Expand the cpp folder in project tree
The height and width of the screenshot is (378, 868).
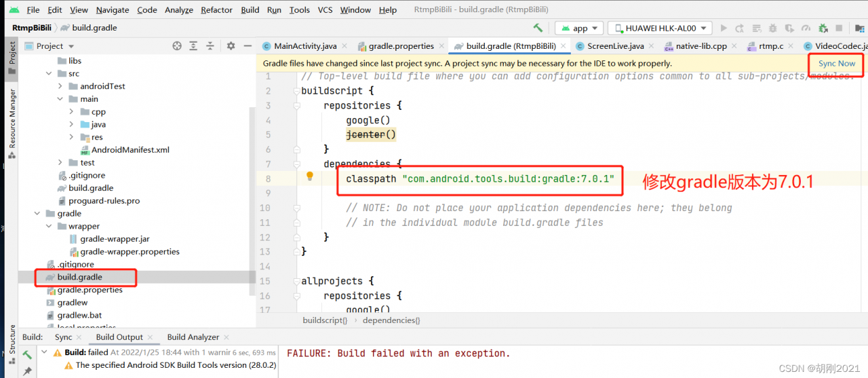72,112
